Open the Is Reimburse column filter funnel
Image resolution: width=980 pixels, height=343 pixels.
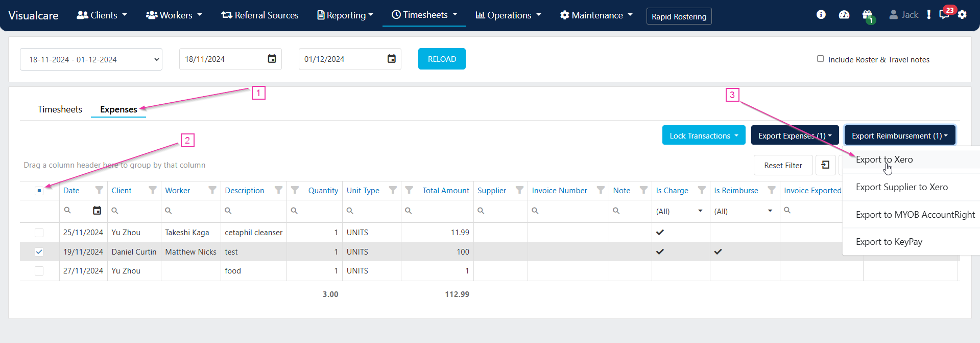coord(772,190)
